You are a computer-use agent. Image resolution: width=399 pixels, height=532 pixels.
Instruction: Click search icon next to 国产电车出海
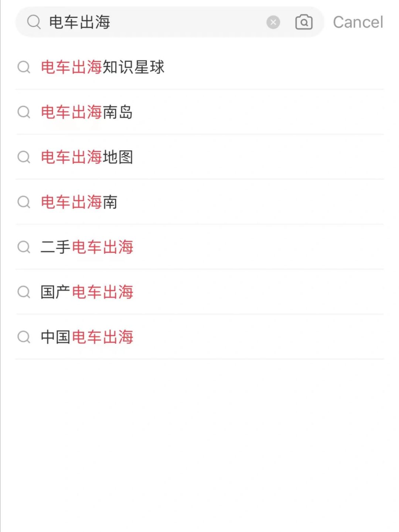24,292
